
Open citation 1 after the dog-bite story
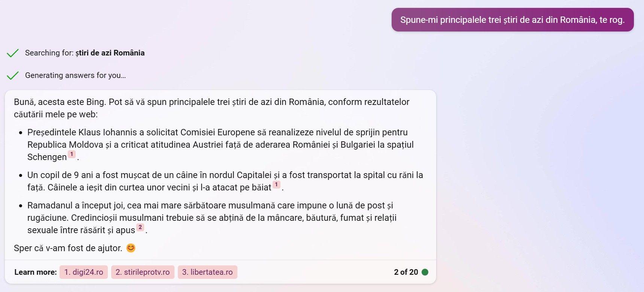click(x=276, y=184)
